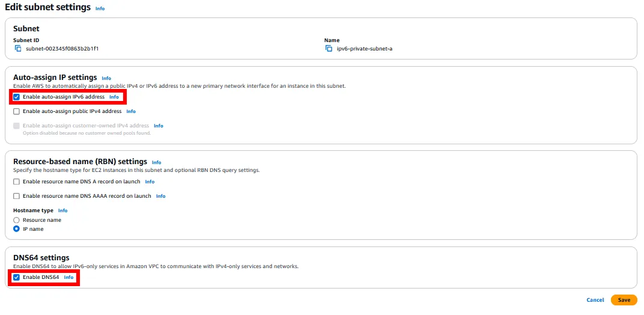Open Info link beside Edit subnet settings

[x=100, y=9]
